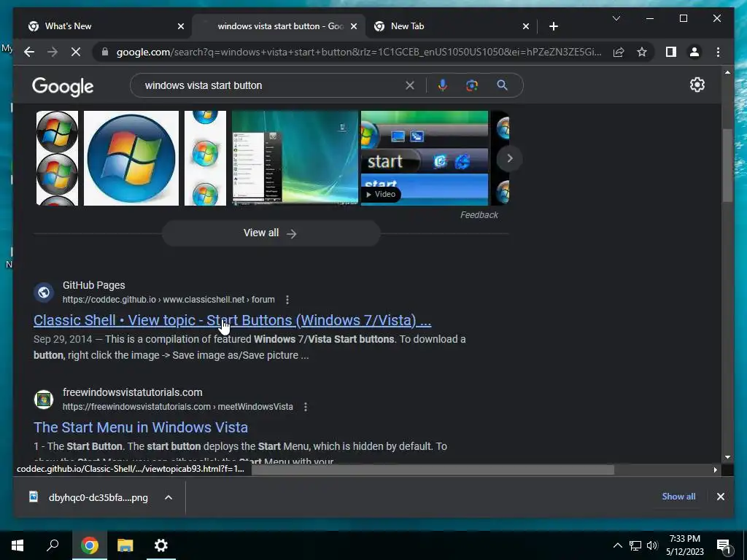Click Chrome icon on the taskbar

click(x=89, y=545)
